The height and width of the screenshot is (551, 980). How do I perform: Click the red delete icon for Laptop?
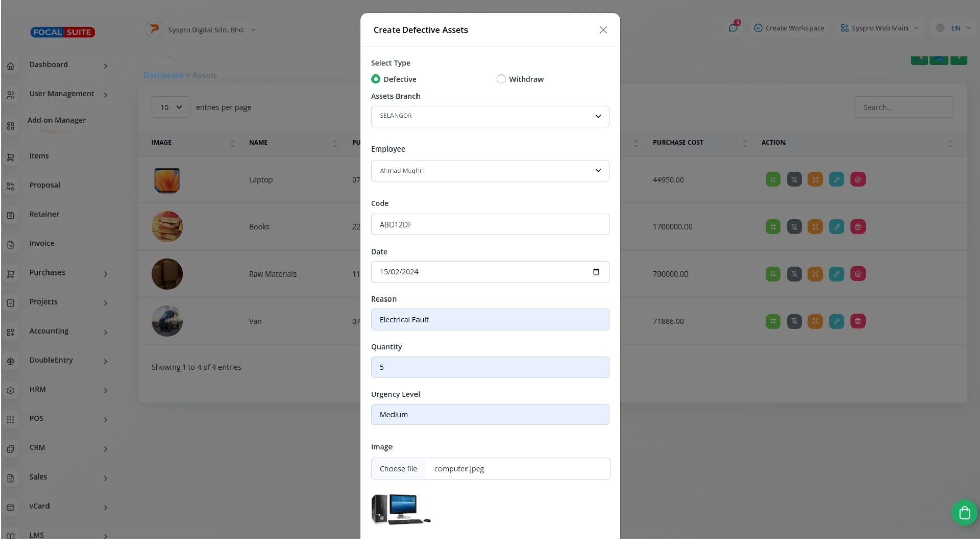pos(857,180)
